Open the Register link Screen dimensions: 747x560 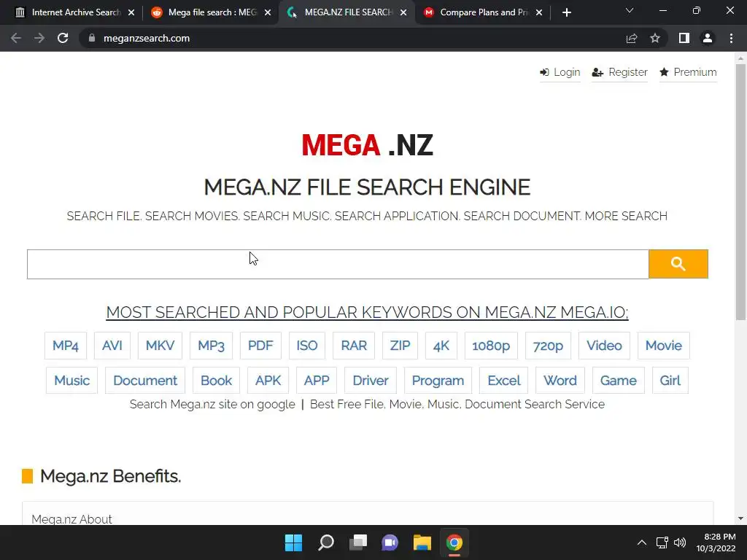(x=619, y=72)
